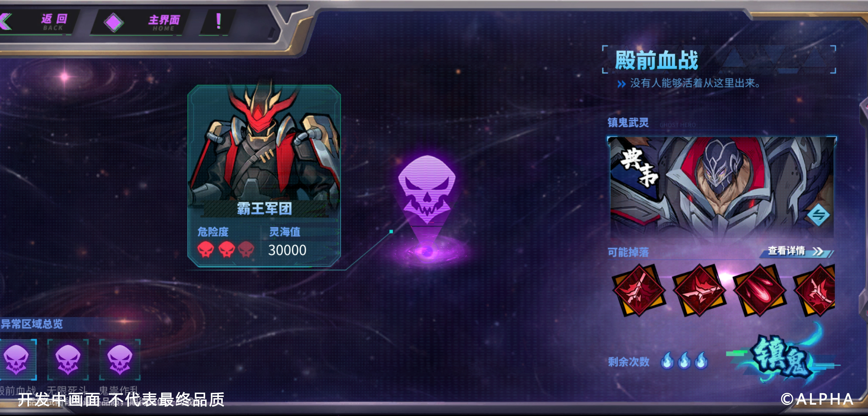This screenshot has height=416, width=868.
Task: Click the 返回 BACK button
Action: (37, 22)
